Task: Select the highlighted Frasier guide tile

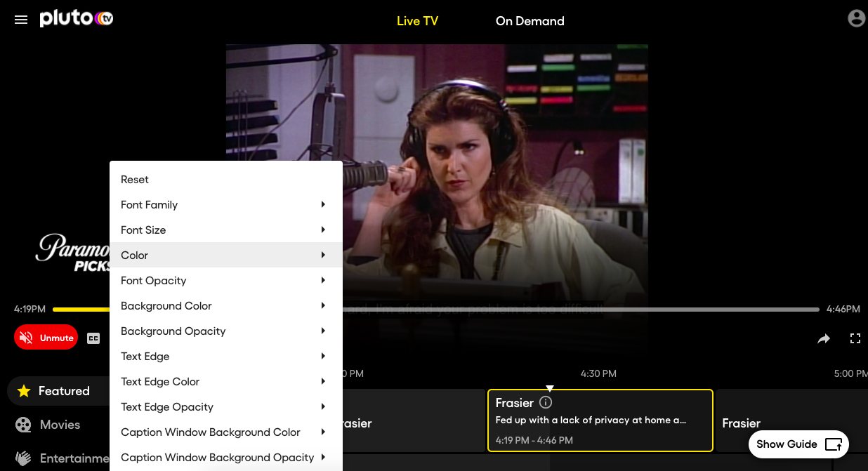Action: click(x=600, y=420)
